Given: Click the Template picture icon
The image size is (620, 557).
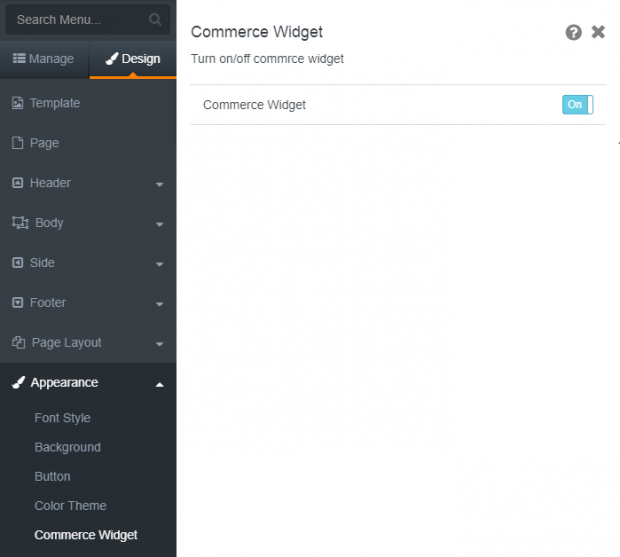Looking at the screenshot, I should click(17, 103).
